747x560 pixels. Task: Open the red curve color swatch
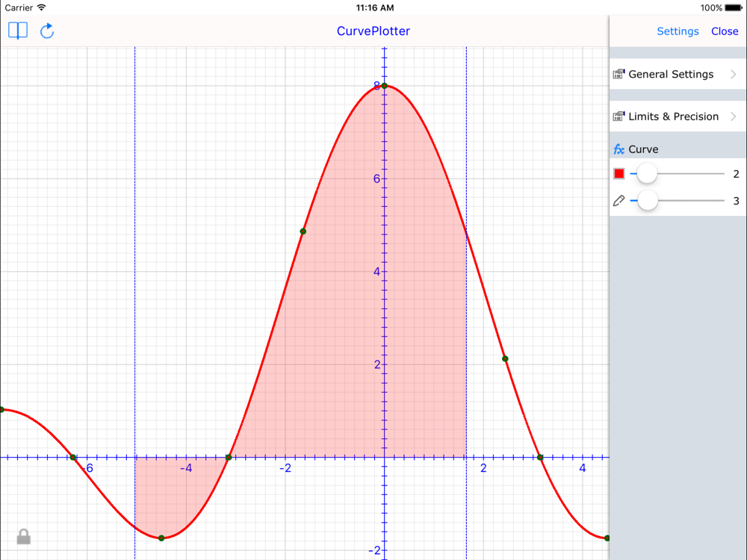pos(619,174)
